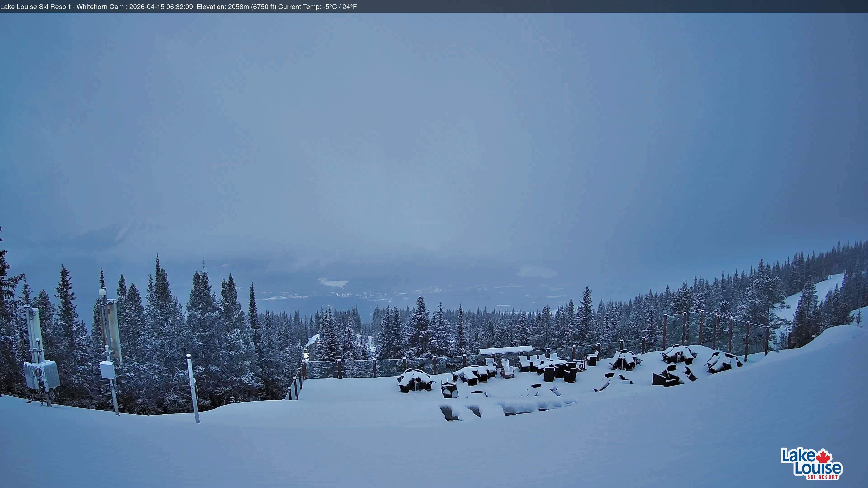Click the 'Lake' wordmark in the logo

coord(800,455)
